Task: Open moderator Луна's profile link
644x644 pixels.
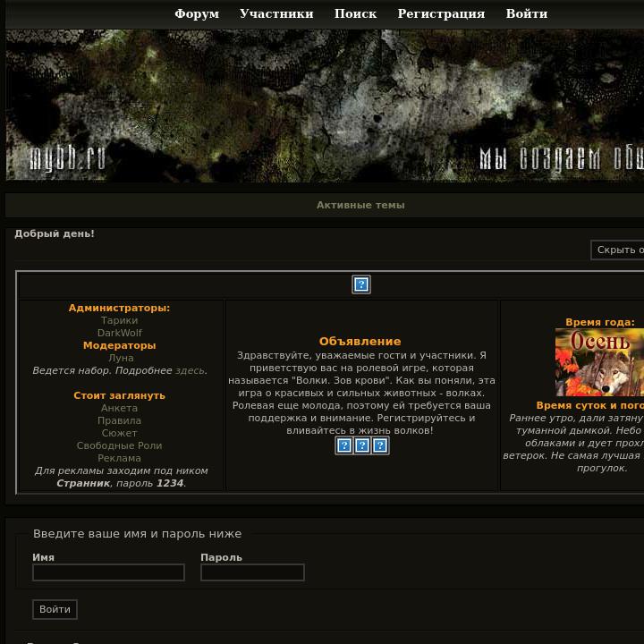Action: pos(121,358)
